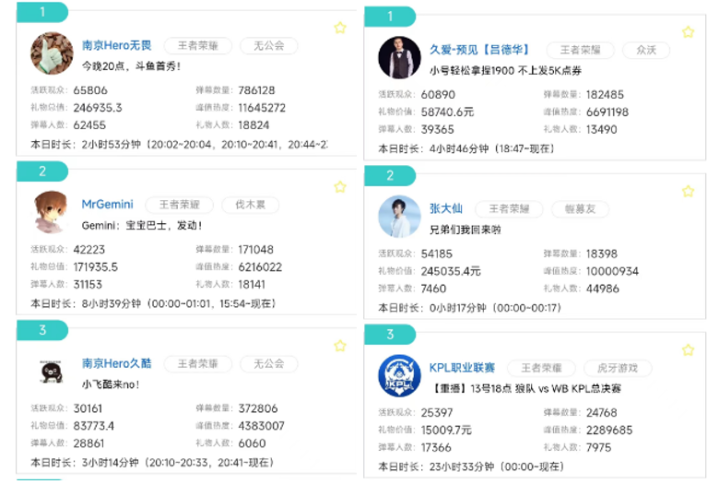Star the 南京Hero无畏 streamer card

point(340,28)
